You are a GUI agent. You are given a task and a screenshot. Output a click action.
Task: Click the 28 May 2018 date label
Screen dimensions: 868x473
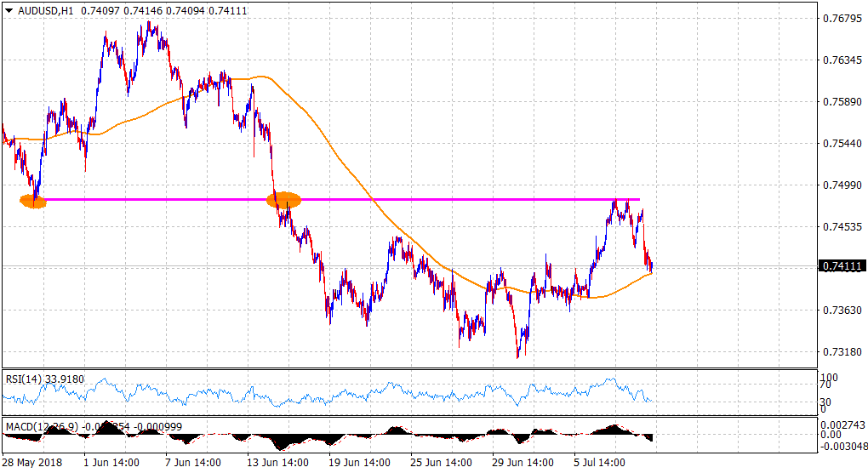pyautogui.click(x=31, y=463)
